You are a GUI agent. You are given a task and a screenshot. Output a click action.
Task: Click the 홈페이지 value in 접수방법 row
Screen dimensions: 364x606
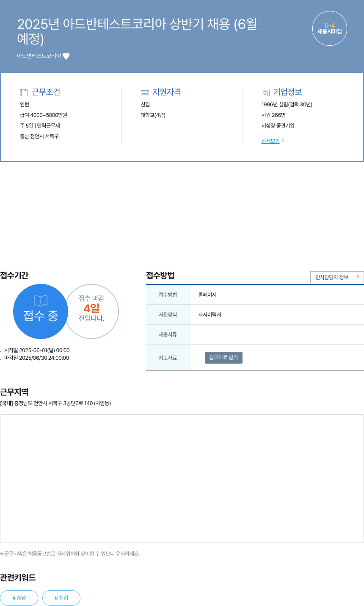[207, 295]
